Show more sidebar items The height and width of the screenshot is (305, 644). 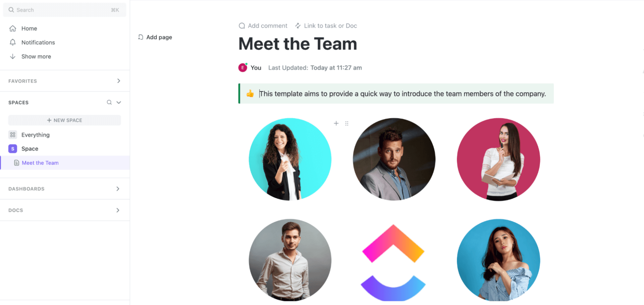tap(36, 56)
